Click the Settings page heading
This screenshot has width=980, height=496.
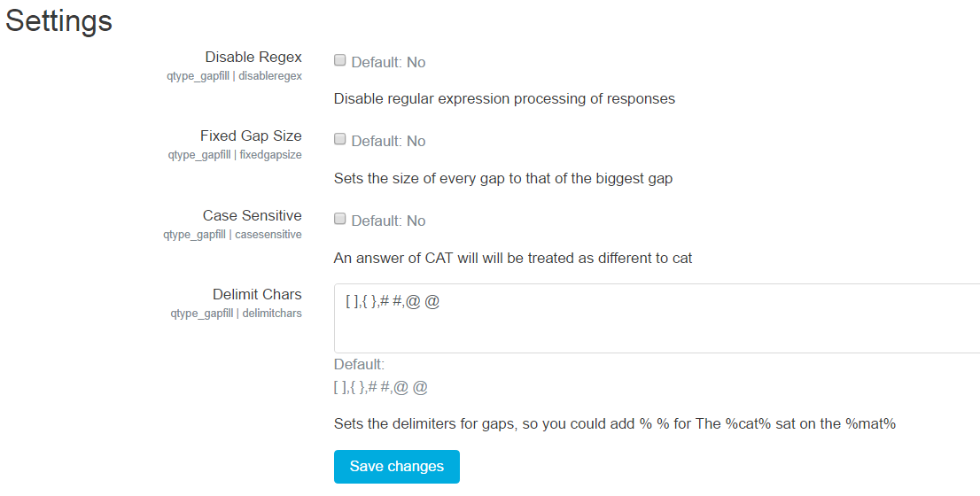coord(59,21)
